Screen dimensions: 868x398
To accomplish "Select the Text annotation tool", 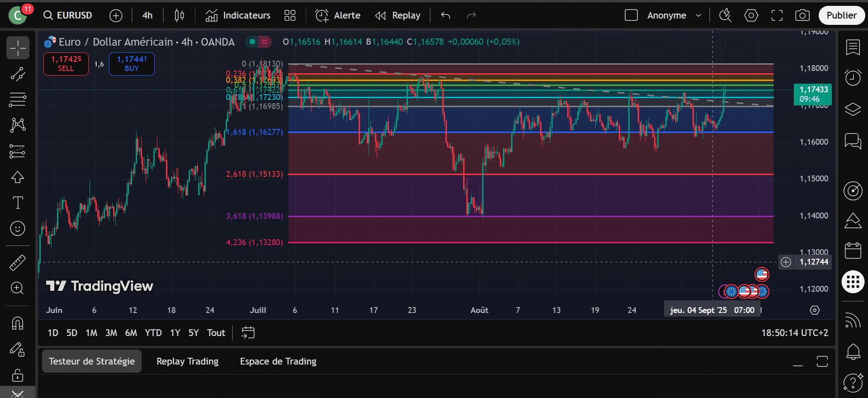I will point(18,203).
